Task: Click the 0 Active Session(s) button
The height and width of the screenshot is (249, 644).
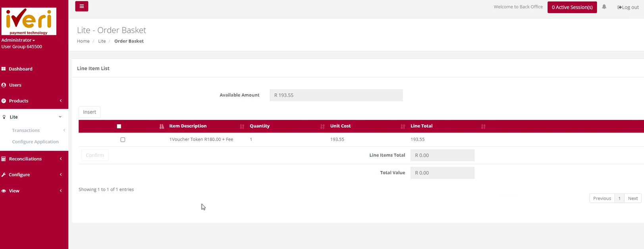Action: [572, 7]
